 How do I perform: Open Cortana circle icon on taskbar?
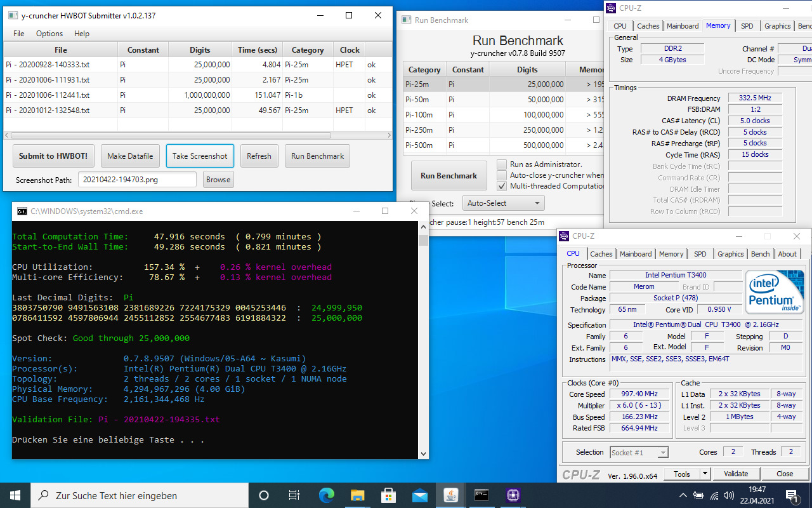point(264,495)
